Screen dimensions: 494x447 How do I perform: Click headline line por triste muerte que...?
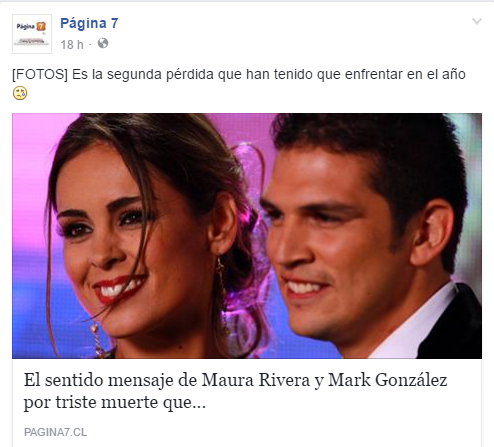(115, 402)
